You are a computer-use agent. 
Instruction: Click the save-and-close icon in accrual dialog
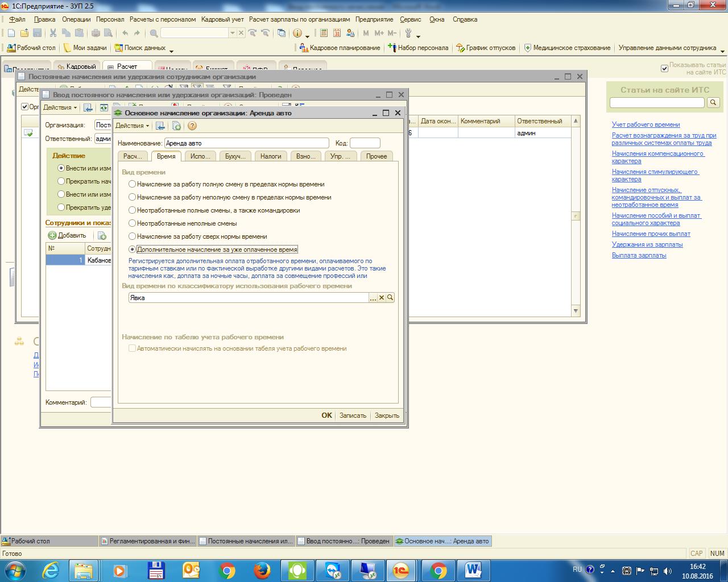[160, 126]
